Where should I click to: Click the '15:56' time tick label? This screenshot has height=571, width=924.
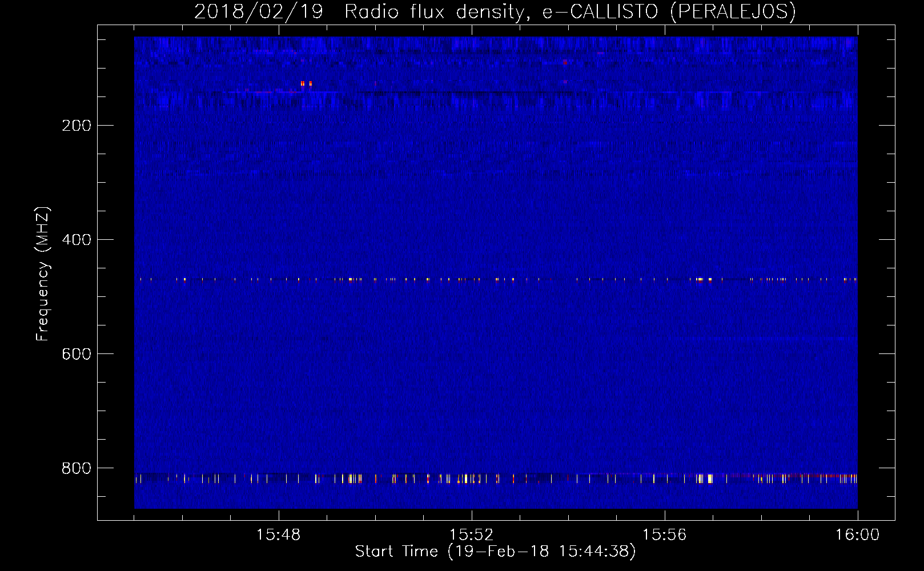click(664, 535)
